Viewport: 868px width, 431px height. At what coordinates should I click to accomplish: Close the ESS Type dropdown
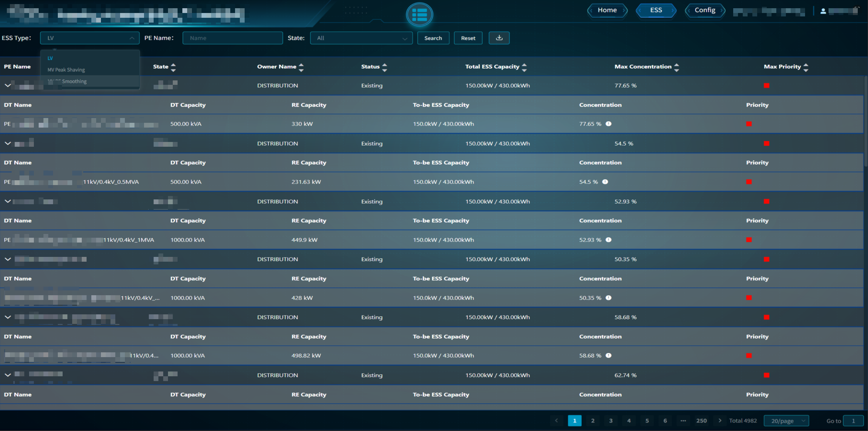tap(90, 38)
